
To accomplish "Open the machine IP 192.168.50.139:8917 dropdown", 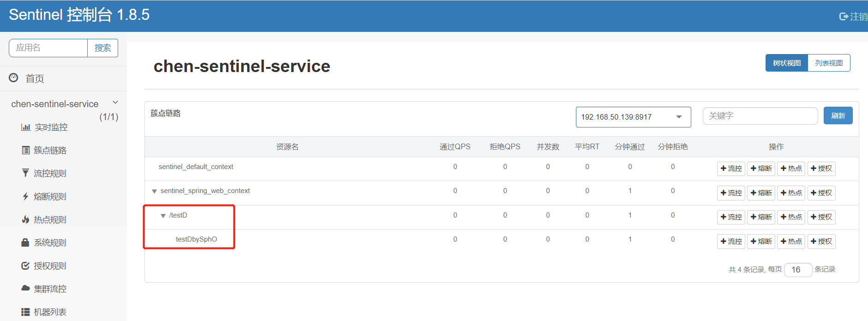I will [x=633, y=117].
